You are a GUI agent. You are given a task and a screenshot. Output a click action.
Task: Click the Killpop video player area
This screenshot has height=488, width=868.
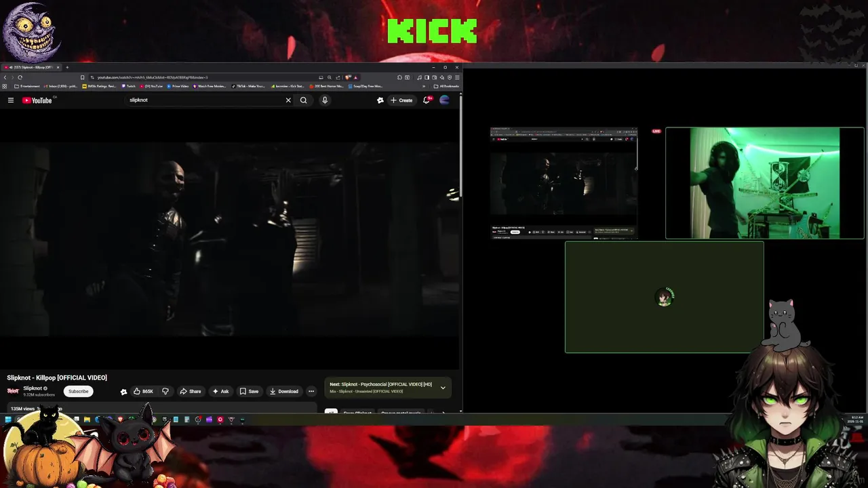point(229,239)
